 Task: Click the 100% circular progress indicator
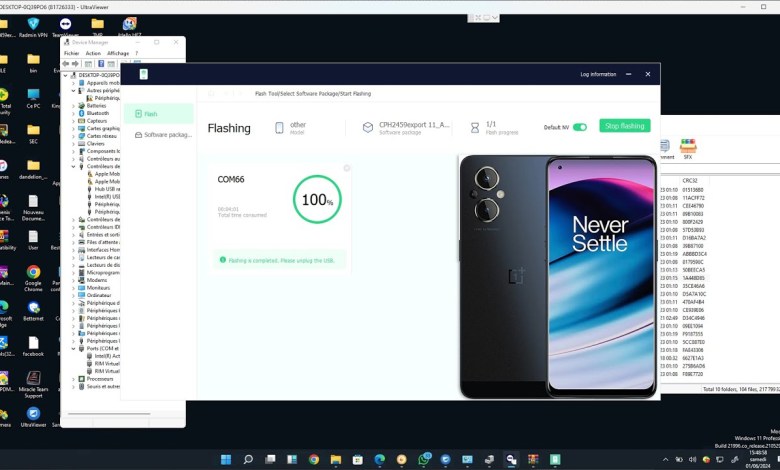[316, 199]
